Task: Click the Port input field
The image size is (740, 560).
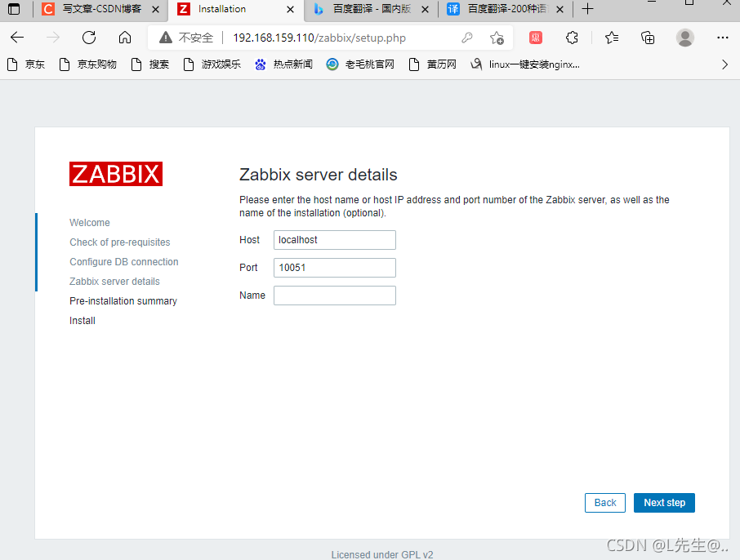Action: pos(335,268)
